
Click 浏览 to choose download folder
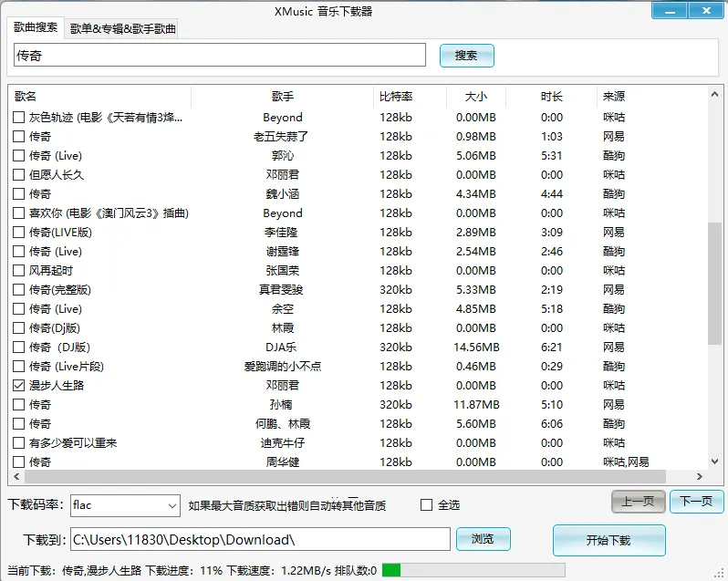pyautogui.click(x=483, y=539)
